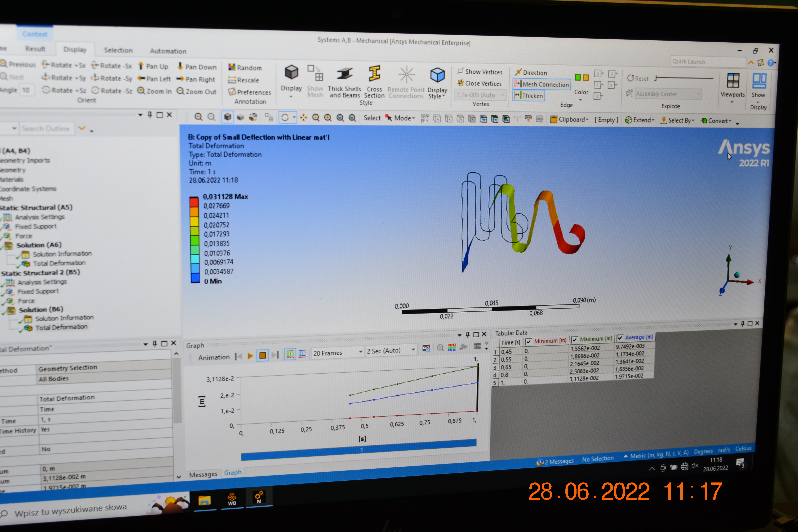Open annotation Preferences
The width and height of the screenshot is (798, 532).
coord(249,92)
